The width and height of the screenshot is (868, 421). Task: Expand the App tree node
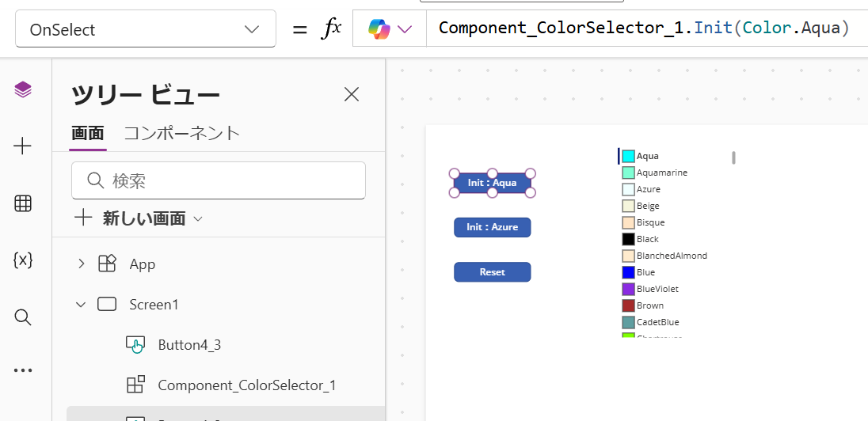[x=81, y=264]
